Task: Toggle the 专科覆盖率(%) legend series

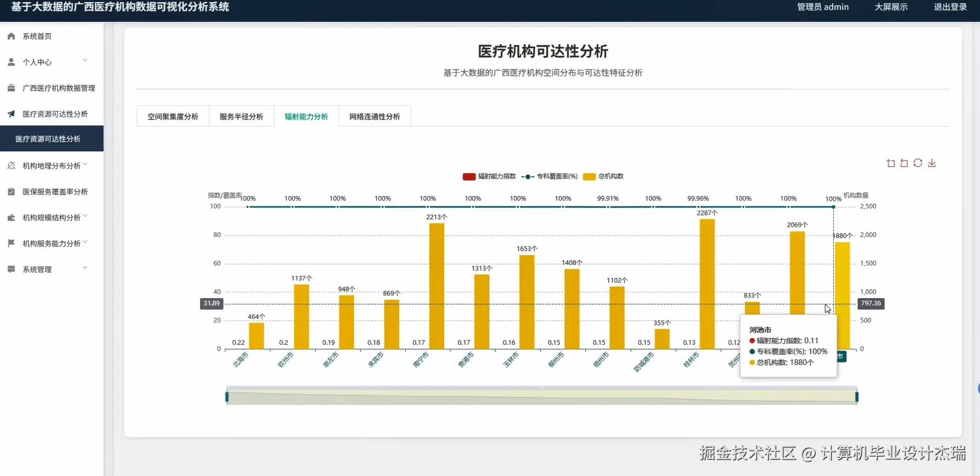Action: (549, 177)
